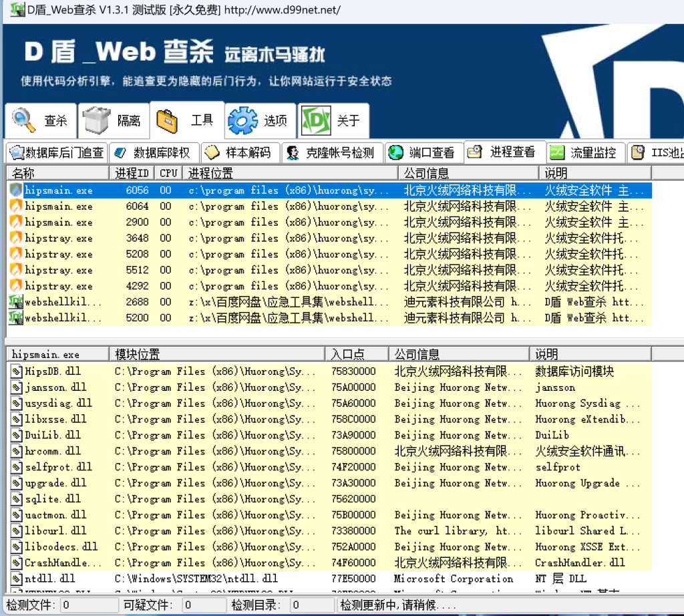The width and height of the screenshot is (684, 616).
Task: Select 进程查看 process viewer
Action: (x=505, y=152)
